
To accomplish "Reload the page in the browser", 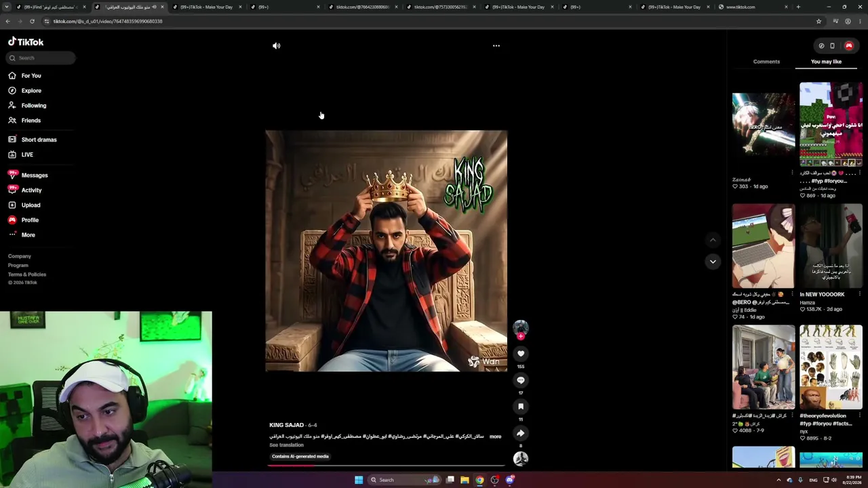I will point(32,21).
